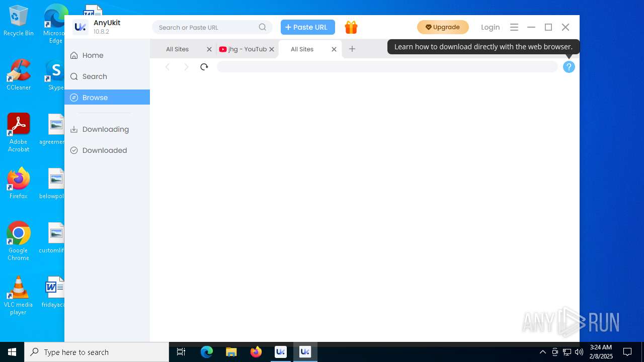Go back with the left arrow
Viewport: 644px width, 362px height.
(168, 67)
